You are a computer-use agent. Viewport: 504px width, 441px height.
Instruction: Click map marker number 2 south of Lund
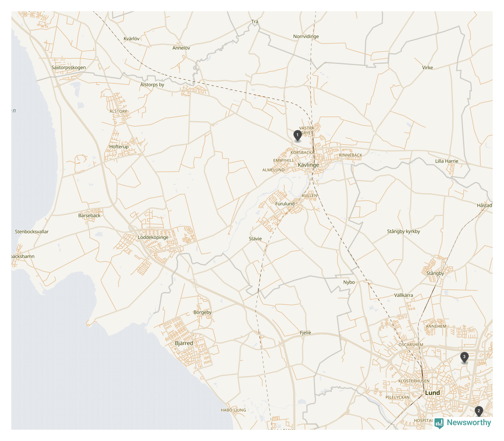(x=479, y=411)
